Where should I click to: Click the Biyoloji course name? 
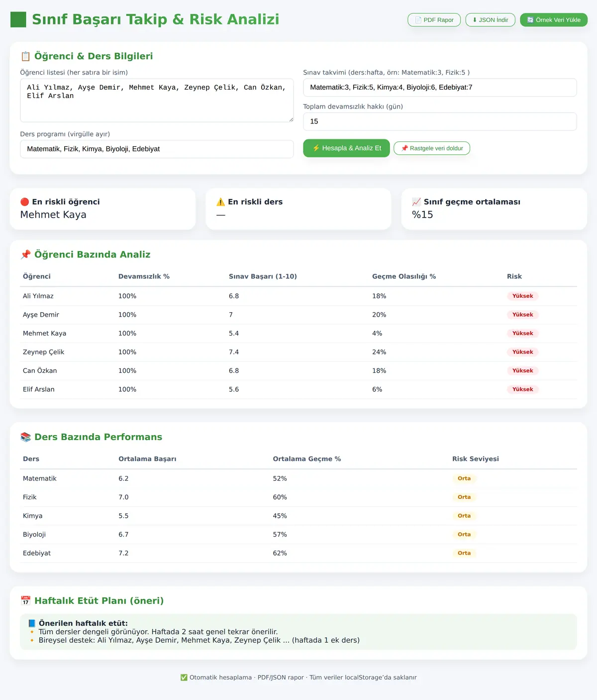point(34,535)
